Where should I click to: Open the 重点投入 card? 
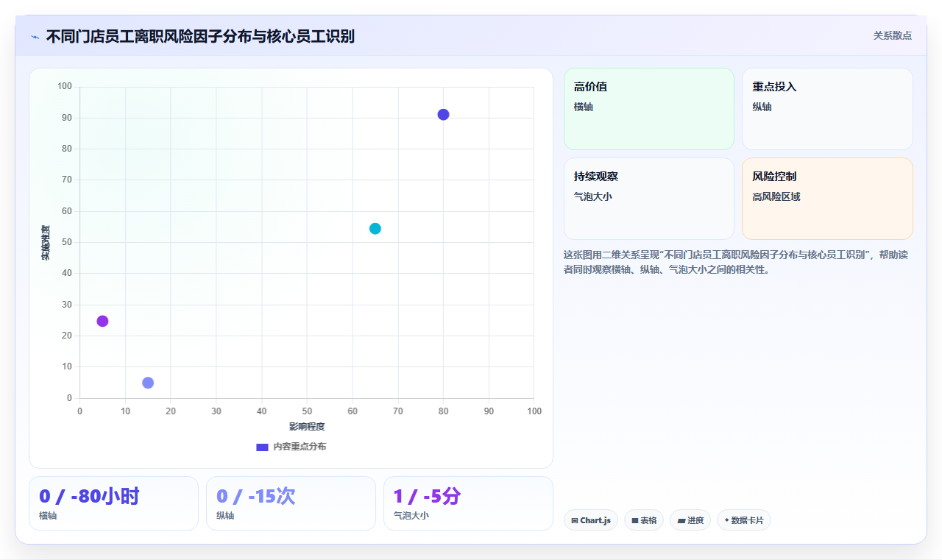coord(827,109)
